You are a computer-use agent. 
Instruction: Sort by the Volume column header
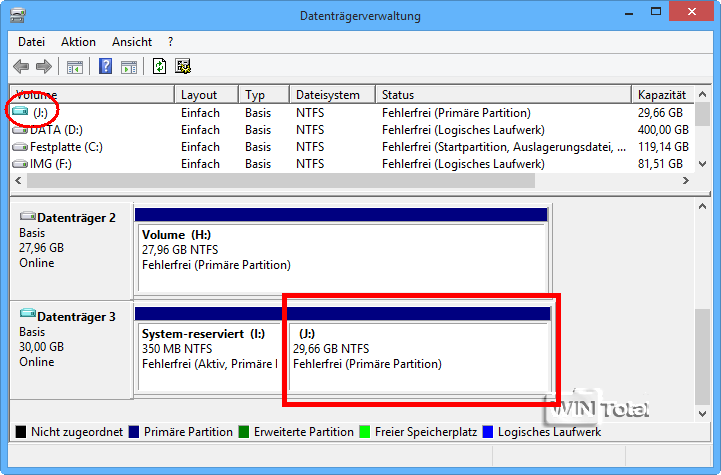click(92, 95)
